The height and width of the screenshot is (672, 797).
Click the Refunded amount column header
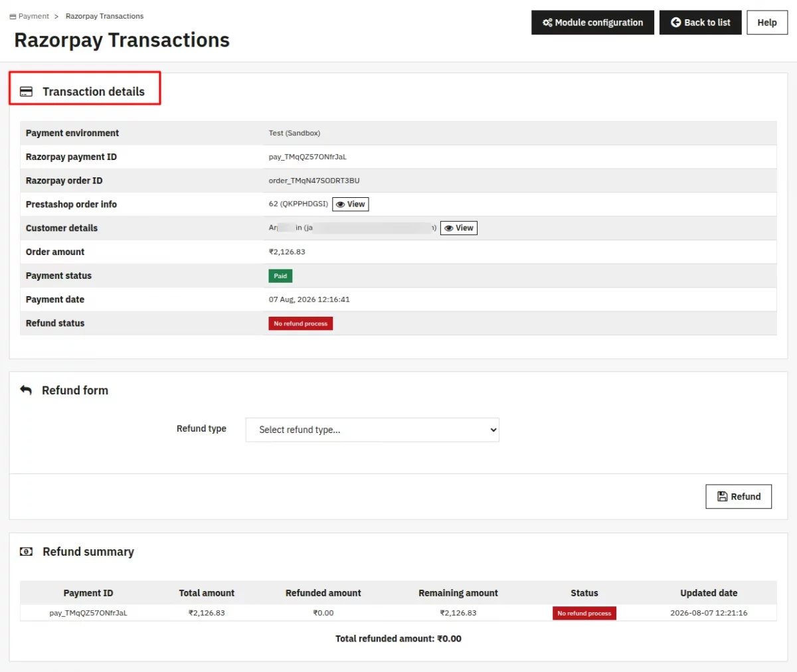pos(323,593)
